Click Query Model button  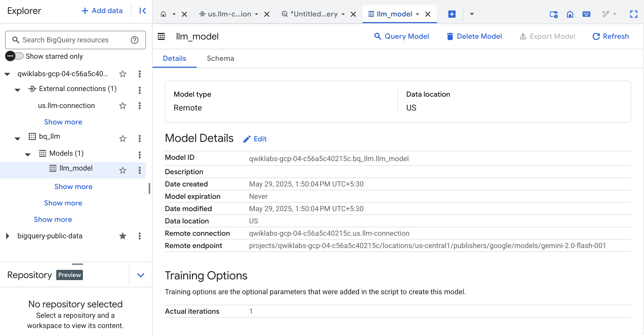[402, 36]
